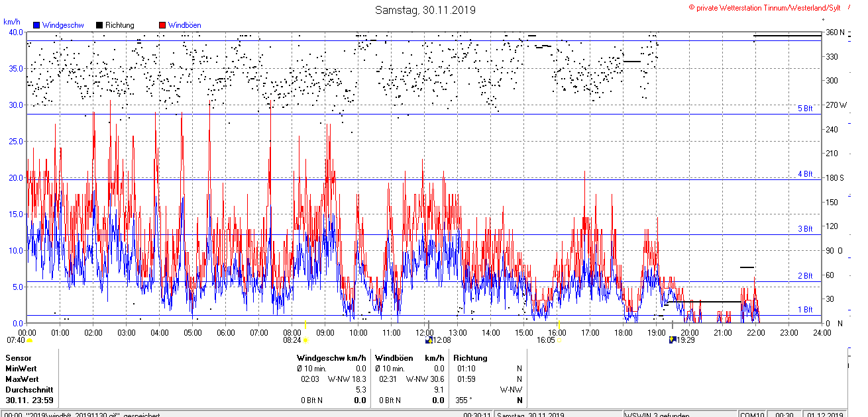Click the 180 S direction axis label
This screenshot has width=868, height=417.
coord(835,177)
